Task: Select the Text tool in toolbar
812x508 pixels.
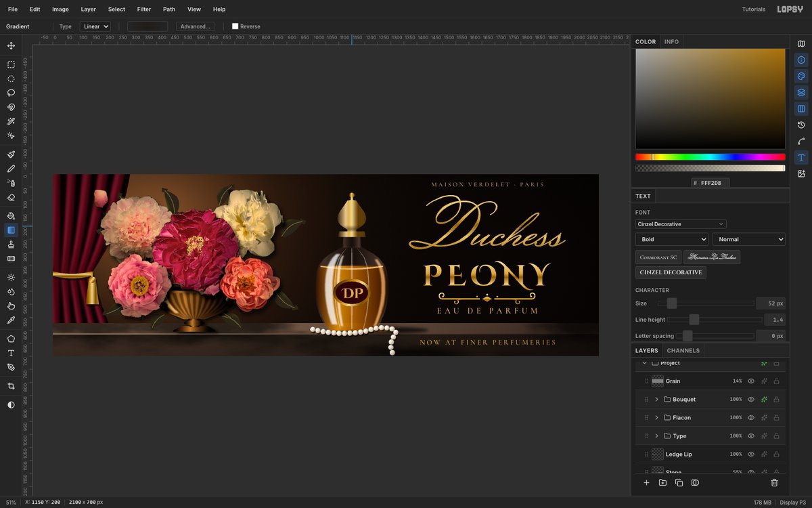Action: 11,353
